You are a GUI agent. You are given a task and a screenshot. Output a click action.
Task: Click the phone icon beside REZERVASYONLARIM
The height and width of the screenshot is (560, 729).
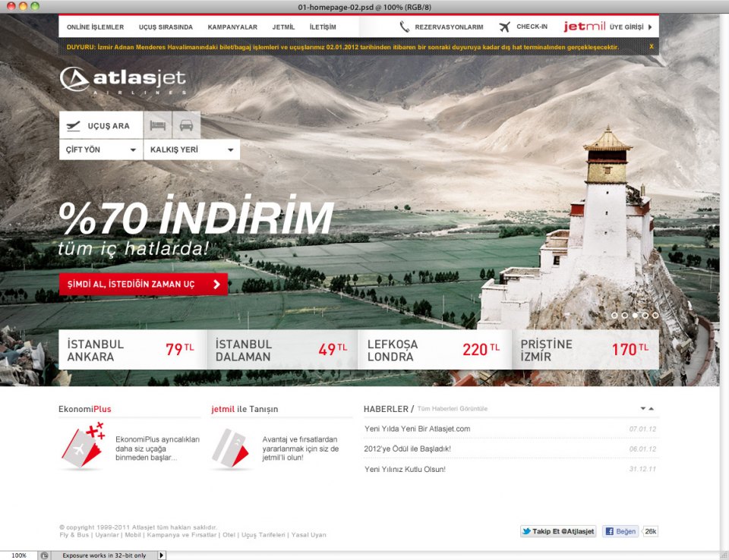pyautogui.click(x=405, y=27)
